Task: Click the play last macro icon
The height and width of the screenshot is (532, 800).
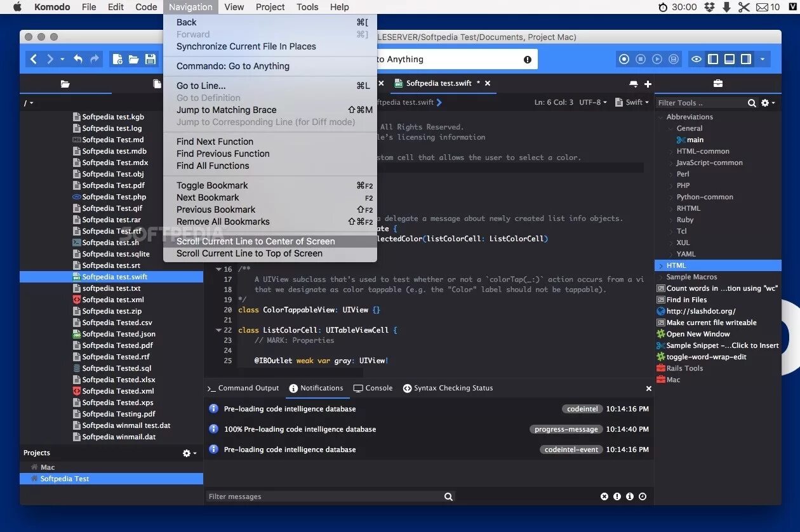Action: (x=657, y=59)
